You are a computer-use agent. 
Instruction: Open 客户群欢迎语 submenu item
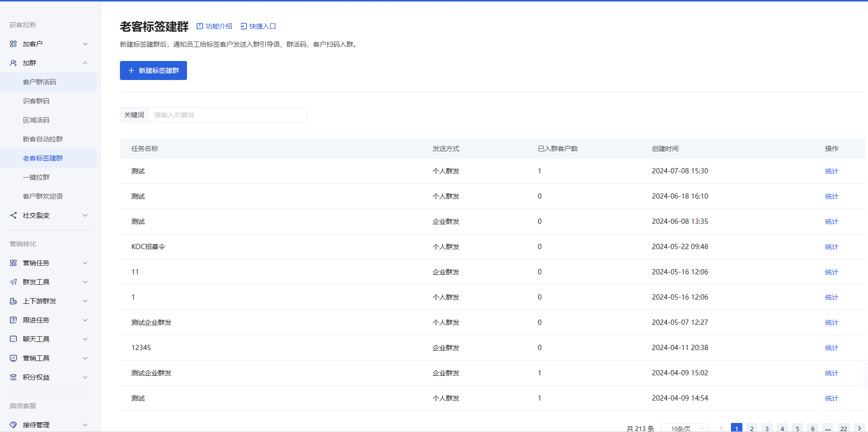pyautogui.click(x=48, y=196)
